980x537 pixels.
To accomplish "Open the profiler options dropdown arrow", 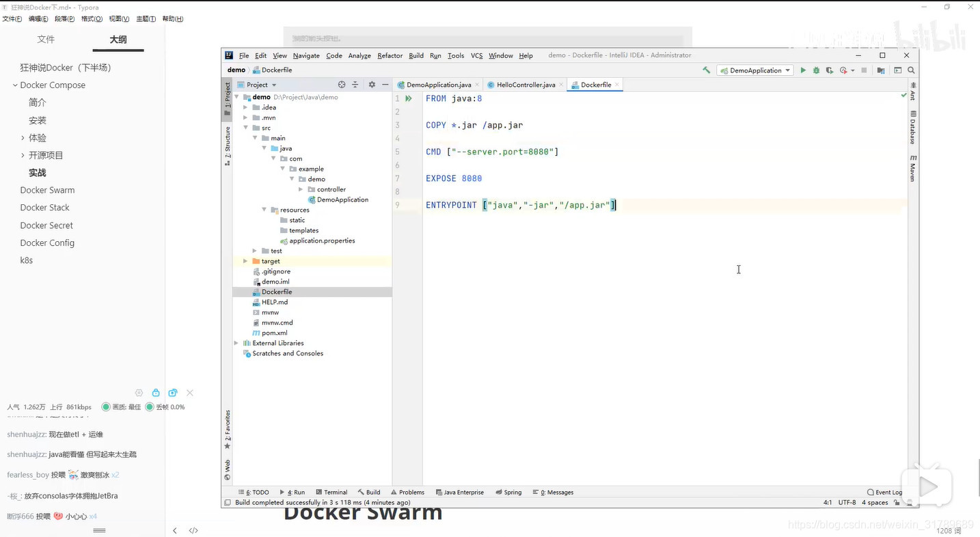I will point(853,70).
